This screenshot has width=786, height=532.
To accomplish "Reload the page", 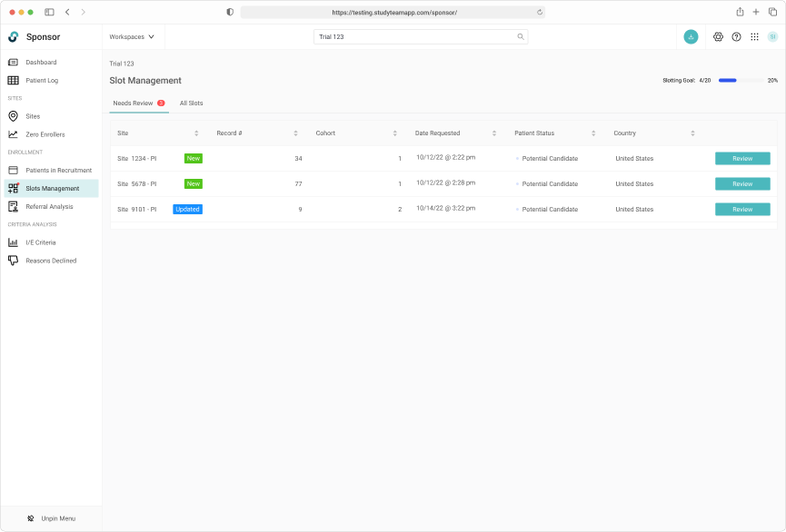I will tap(540, 12).
